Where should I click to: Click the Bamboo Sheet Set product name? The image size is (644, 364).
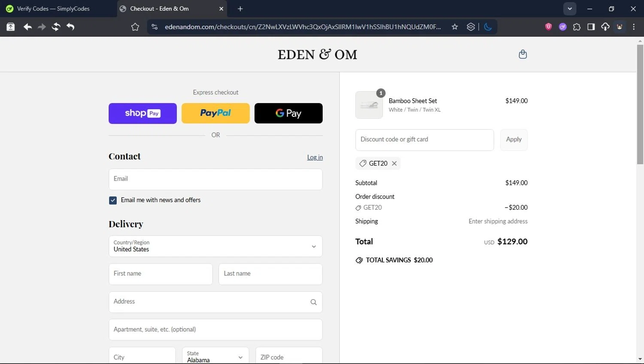click(x=413, y=101)
